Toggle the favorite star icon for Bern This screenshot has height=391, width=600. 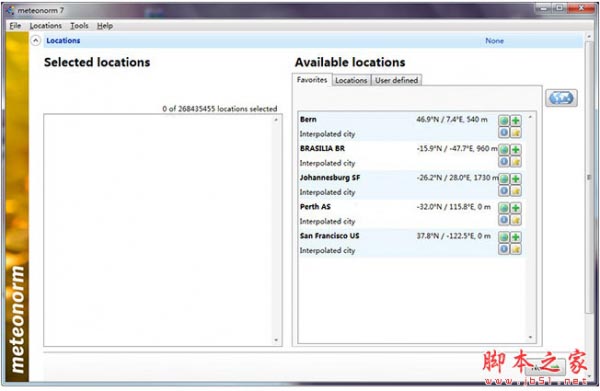pyautogui.click(x=516, y=132)
